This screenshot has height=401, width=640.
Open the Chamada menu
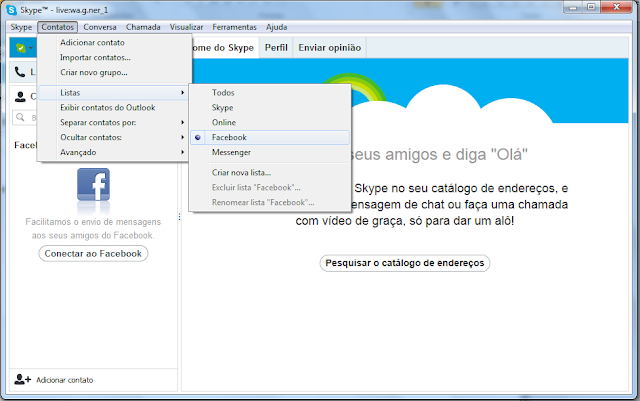tap(143, 27)
